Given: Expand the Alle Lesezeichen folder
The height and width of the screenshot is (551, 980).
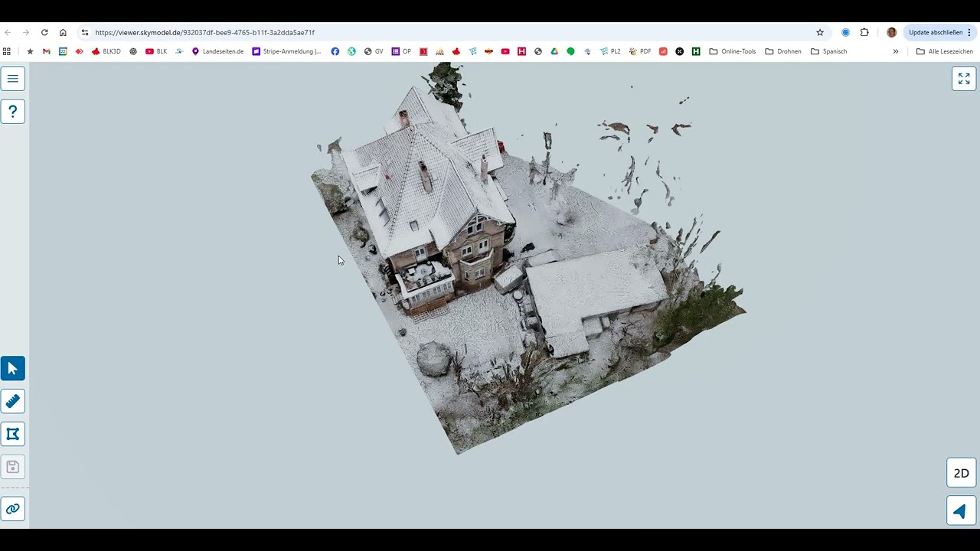Looking at the screenshot, I should (945, 51).
